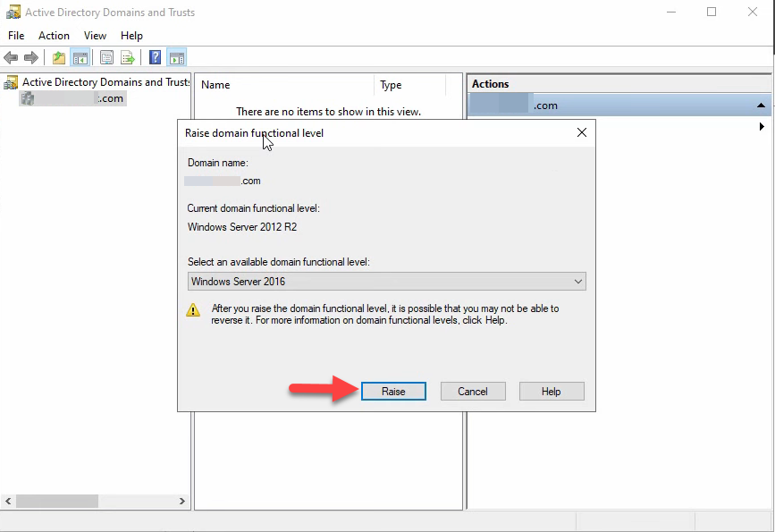Viewport: 775px width, 532px height.
Task: Click the right arrow of the tree scrollbar
Action: pyautogui.click(x=181, y=501)
